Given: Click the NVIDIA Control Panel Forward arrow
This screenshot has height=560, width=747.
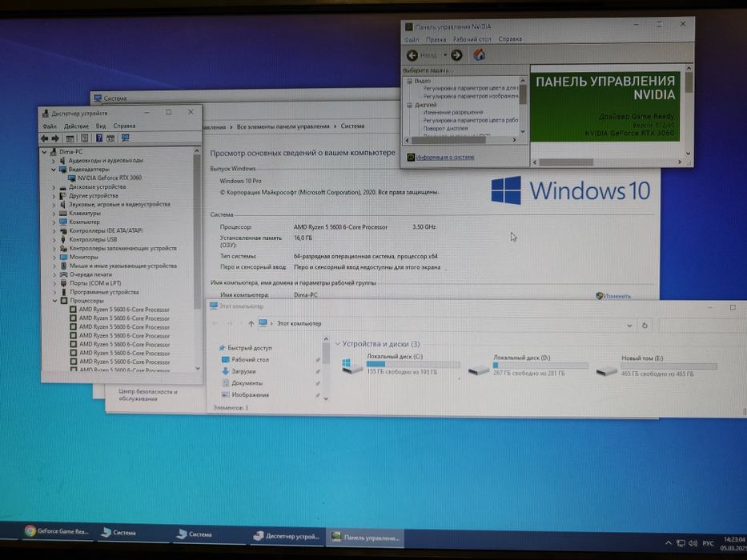Looking at the screenshot, I should (x=456, y=55).
